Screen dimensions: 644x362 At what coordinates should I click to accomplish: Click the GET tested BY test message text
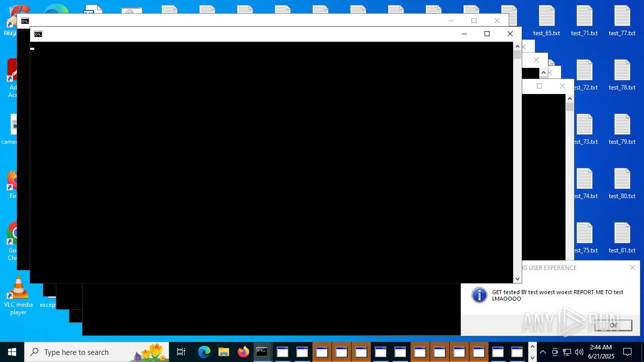(x=557, y=295)
